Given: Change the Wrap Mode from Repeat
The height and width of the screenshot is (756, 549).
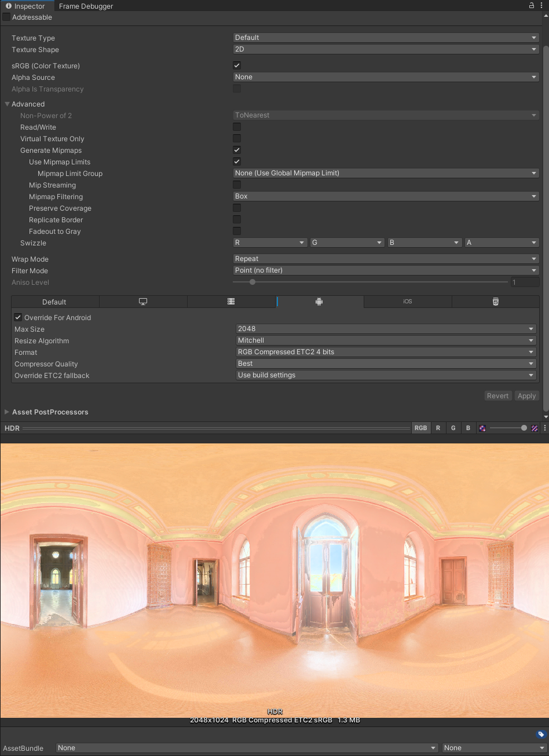Looking at the screenshot, I should pyautogui.click(x=386, y=258).
